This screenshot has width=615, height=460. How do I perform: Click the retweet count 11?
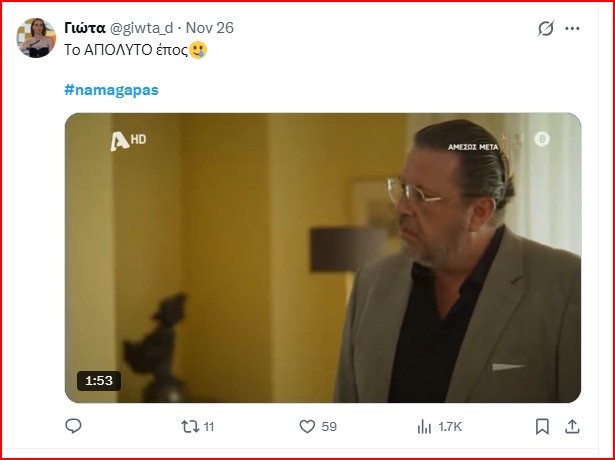[x=209, y=426]
